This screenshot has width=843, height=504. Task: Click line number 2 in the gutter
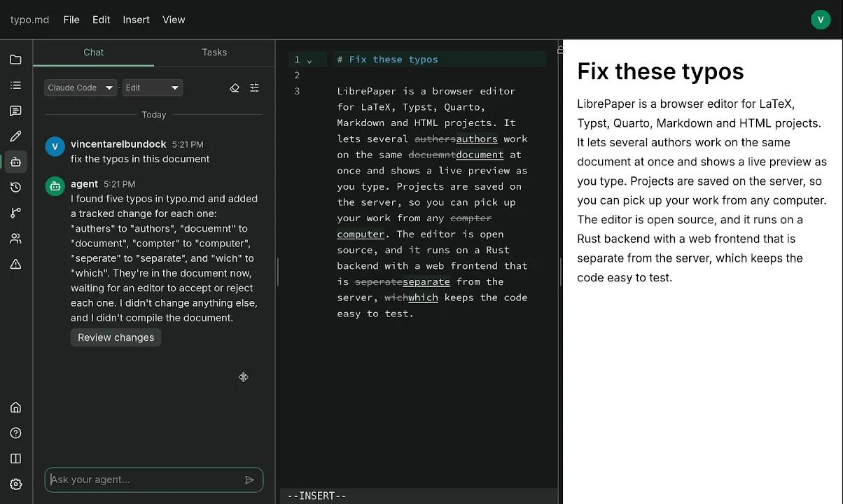297,76
